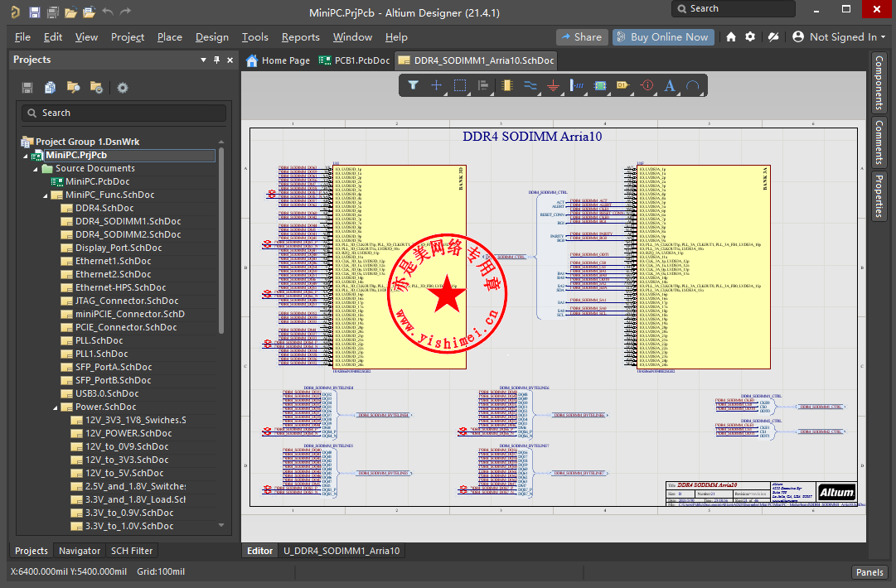Click the title bar Search box
The width and height of the screenshot is (896, 588).
(734, 8)
